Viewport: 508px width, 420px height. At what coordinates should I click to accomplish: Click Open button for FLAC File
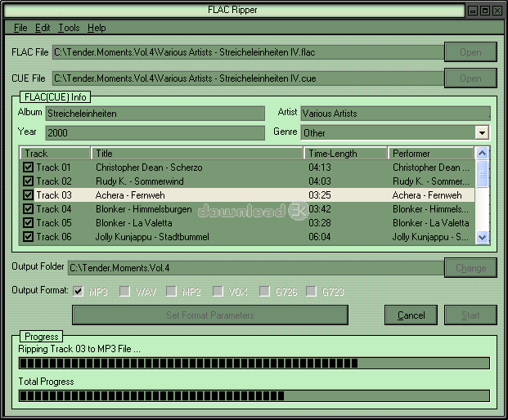click(470, 52)
